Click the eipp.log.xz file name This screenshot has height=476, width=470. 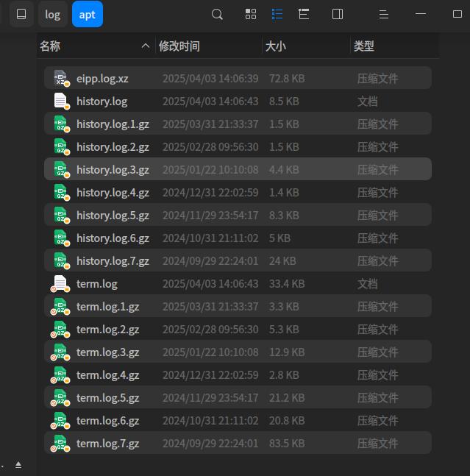tap(102, 79)
